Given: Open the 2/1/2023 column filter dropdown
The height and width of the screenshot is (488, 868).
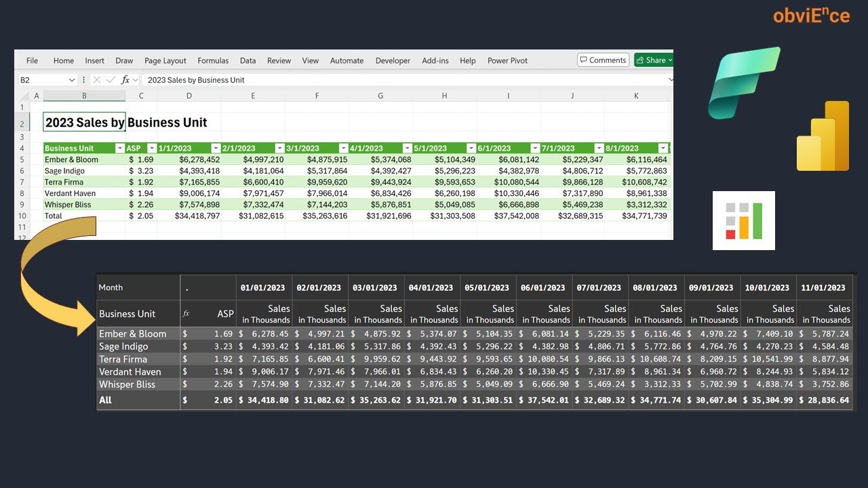Looking at the screenshot, I should (279, 148).
